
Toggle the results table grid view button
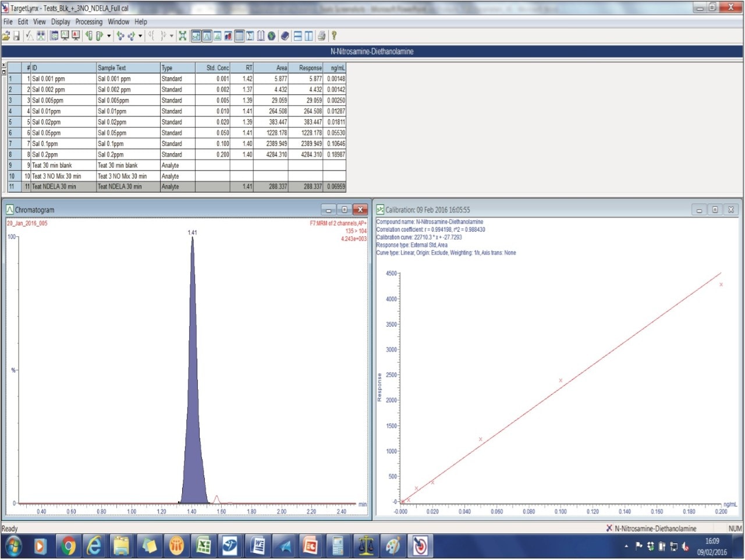239,36
